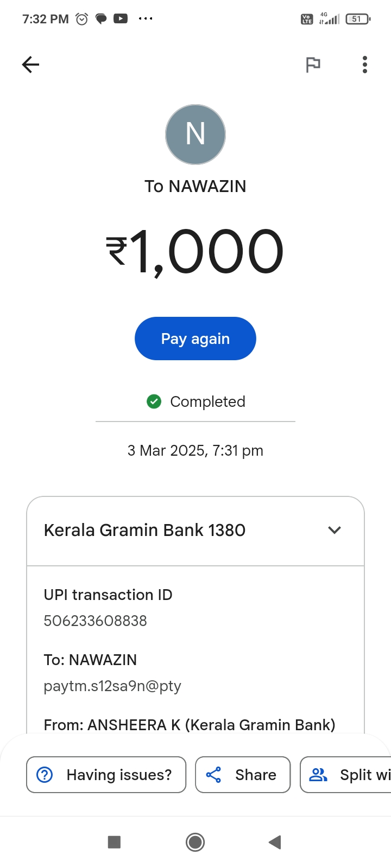
Task: Expand the Kerala Gramin Bank chevron
Action: pyautogui.click(x=335, y=530)
